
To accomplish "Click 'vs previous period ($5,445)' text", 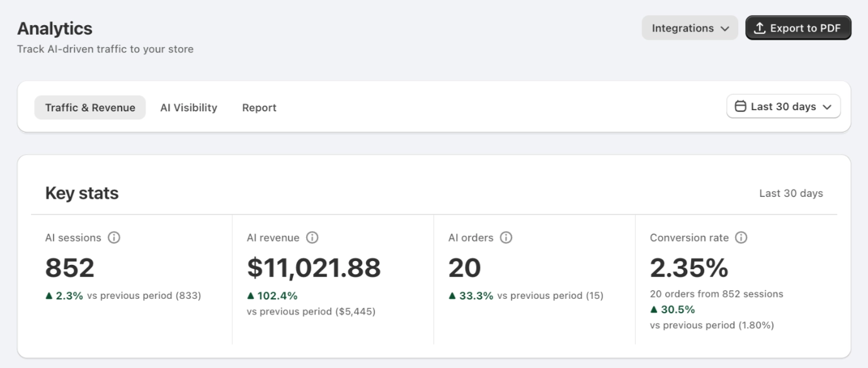I will [x=311, y=311].
